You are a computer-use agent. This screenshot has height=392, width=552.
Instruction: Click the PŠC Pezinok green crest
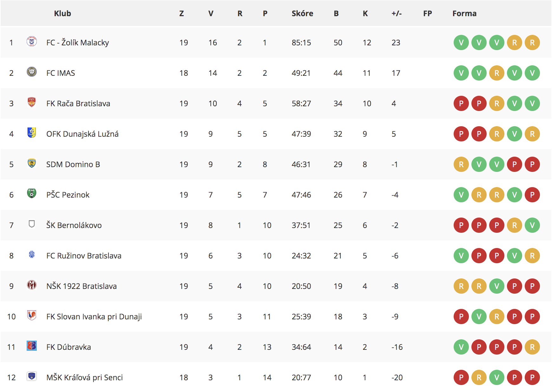(x=32, y=193)
